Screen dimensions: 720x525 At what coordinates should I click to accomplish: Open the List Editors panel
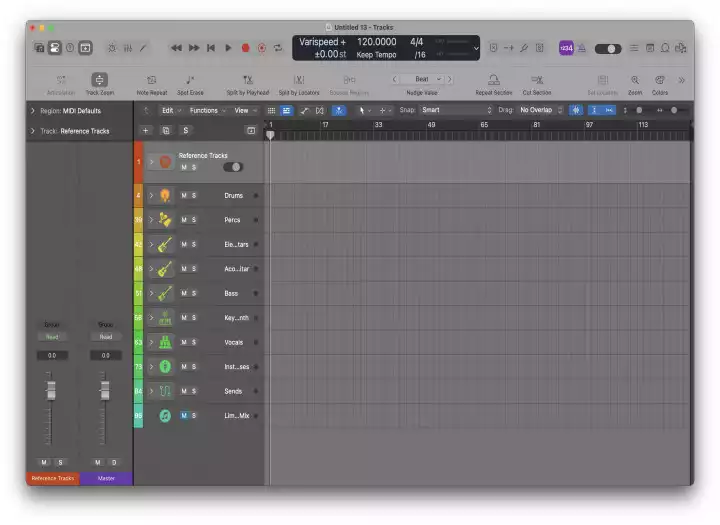634,48
